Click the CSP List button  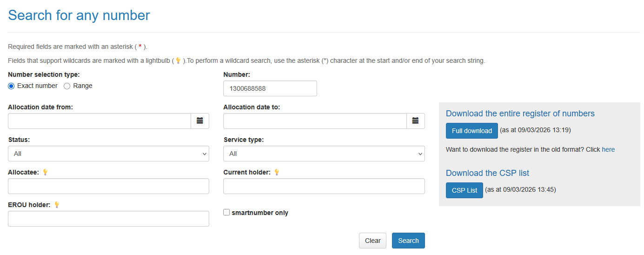464,190
